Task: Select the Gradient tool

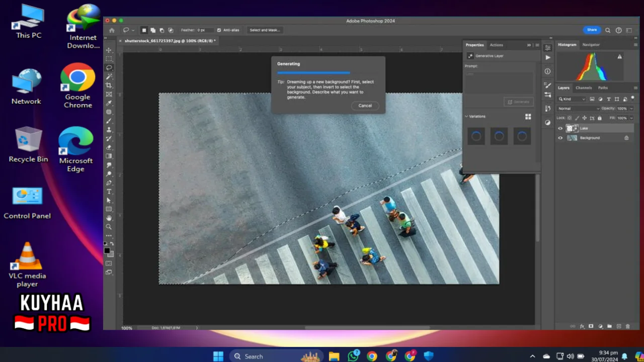Action: click(109, 156)
